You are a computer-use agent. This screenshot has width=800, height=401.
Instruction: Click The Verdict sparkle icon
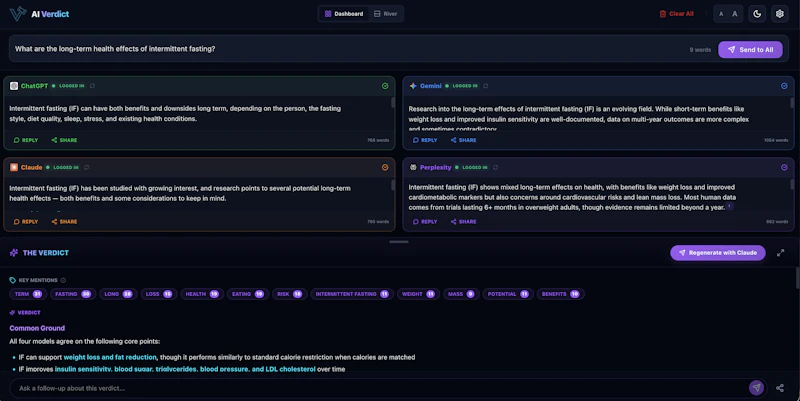14,253
